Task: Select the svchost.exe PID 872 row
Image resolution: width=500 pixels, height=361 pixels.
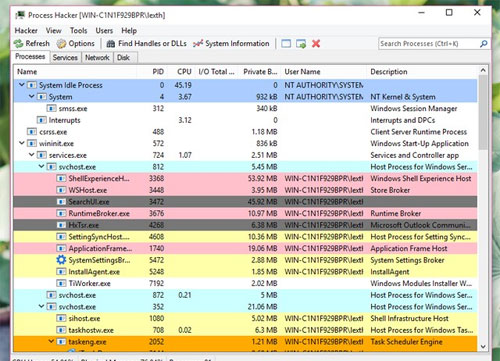Action: click(245, 295)
